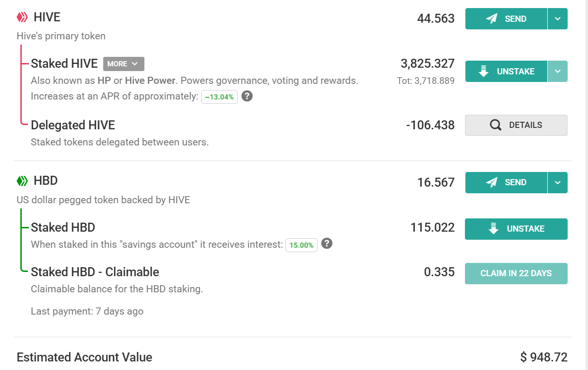
Task: Click the down-arrow icon in Staked HBD Unstake
Action: pyautogui.click(x=493, y=229)
